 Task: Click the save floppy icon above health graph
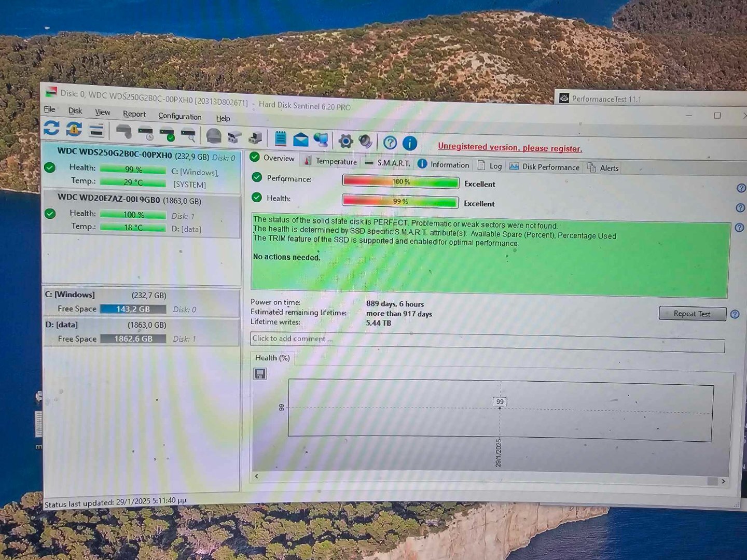coord(260,373)
